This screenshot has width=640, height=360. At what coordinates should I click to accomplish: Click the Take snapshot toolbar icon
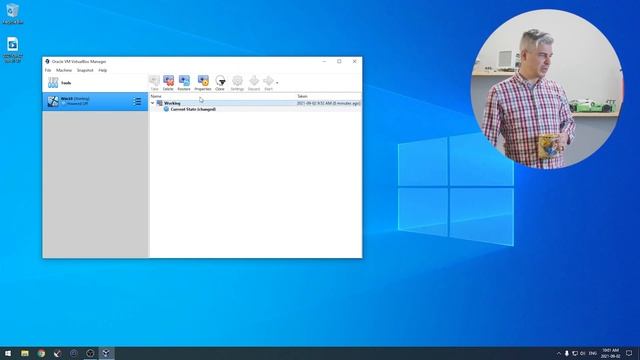coord(154,83)
